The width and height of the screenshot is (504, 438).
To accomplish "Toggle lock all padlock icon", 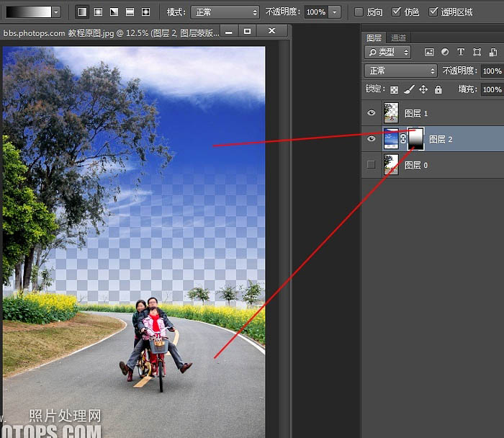I will point(438,89).
